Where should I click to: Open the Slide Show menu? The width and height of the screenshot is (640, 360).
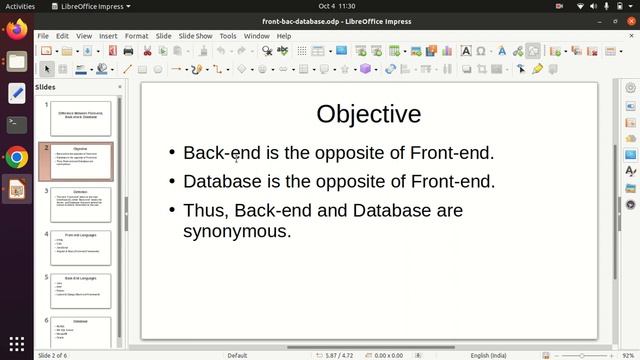[195, 36]
